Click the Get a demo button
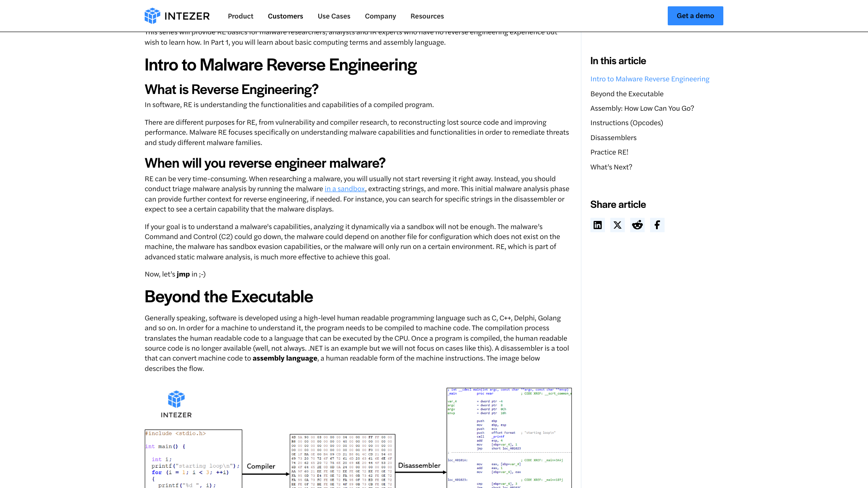This screenshot has height=488, width=868. (x=695, y=16)
